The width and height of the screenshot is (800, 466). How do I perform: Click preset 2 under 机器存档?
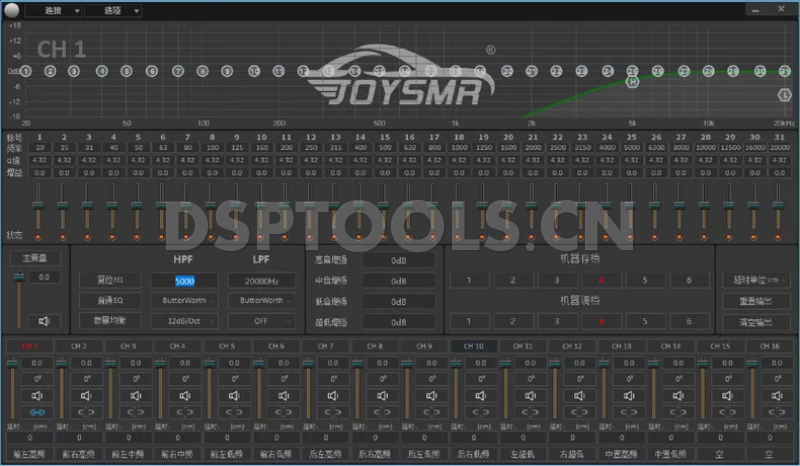tap(513, 280)
